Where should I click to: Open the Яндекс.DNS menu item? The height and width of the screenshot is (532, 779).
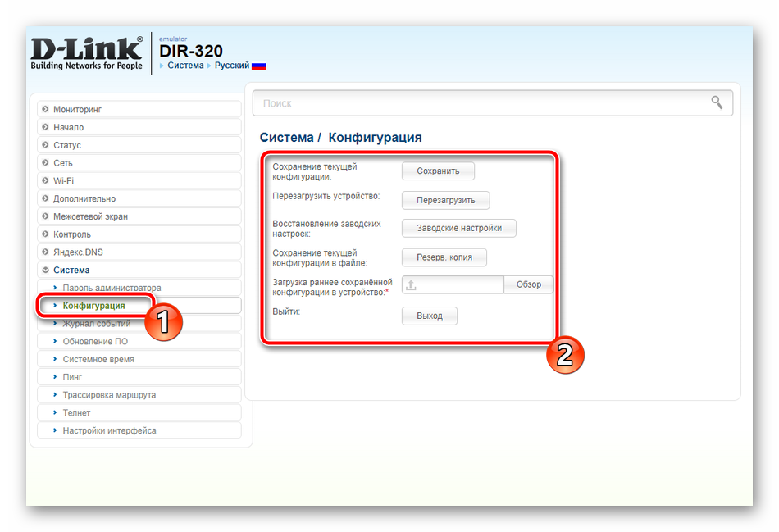click(x=139, y=252)
